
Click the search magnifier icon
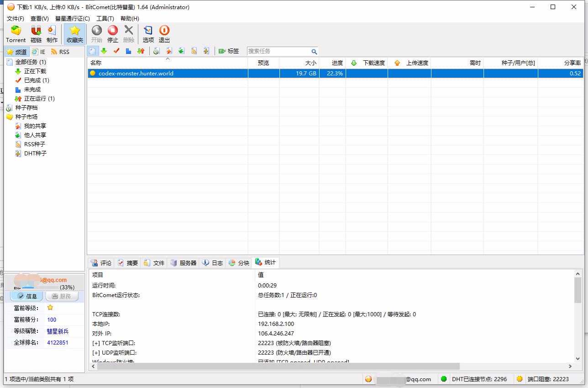point(314,52)
